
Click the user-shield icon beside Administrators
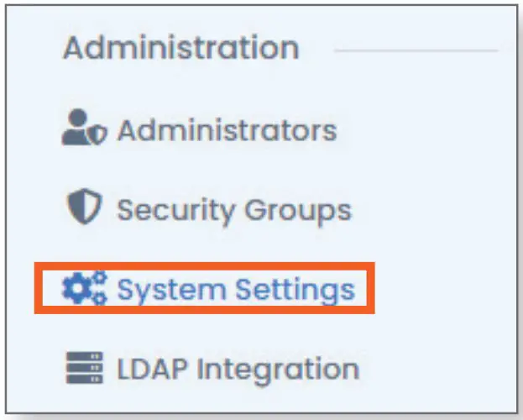pos(85,130)
